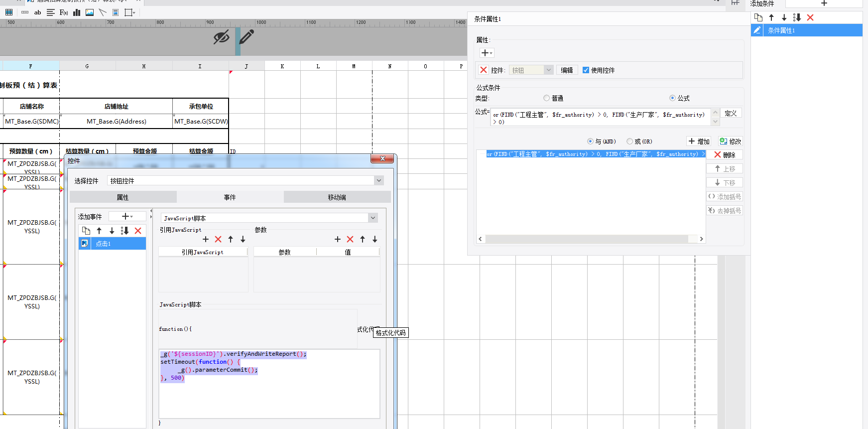Copy event in the 添加事件 list toolbar

86,231
